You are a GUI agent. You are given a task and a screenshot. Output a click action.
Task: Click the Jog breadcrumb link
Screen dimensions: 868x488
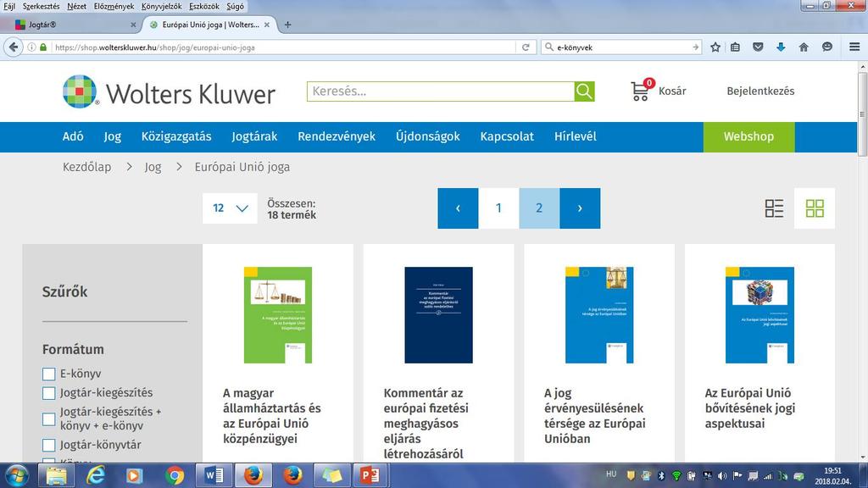pos(153,167)
